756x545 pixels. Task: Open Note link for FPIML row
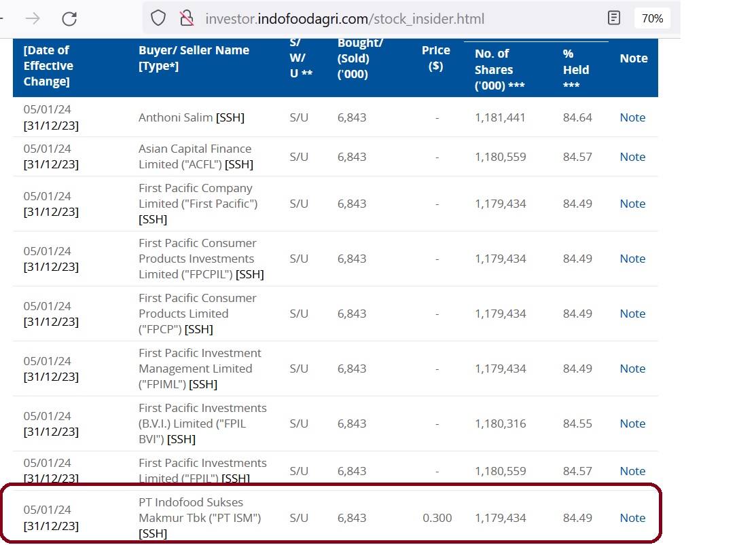pyautogui.click(x=632, y=369)
